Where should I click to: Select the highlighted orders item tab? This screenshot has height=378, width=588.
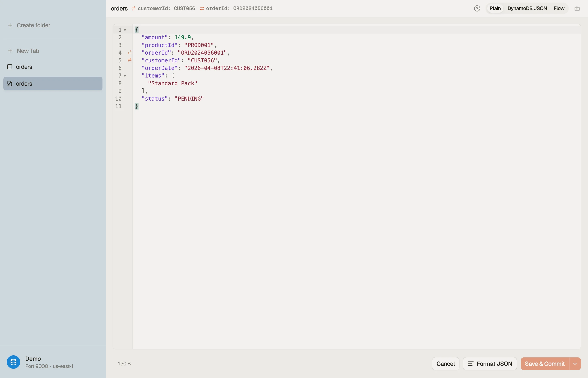[x=53, y=84]
